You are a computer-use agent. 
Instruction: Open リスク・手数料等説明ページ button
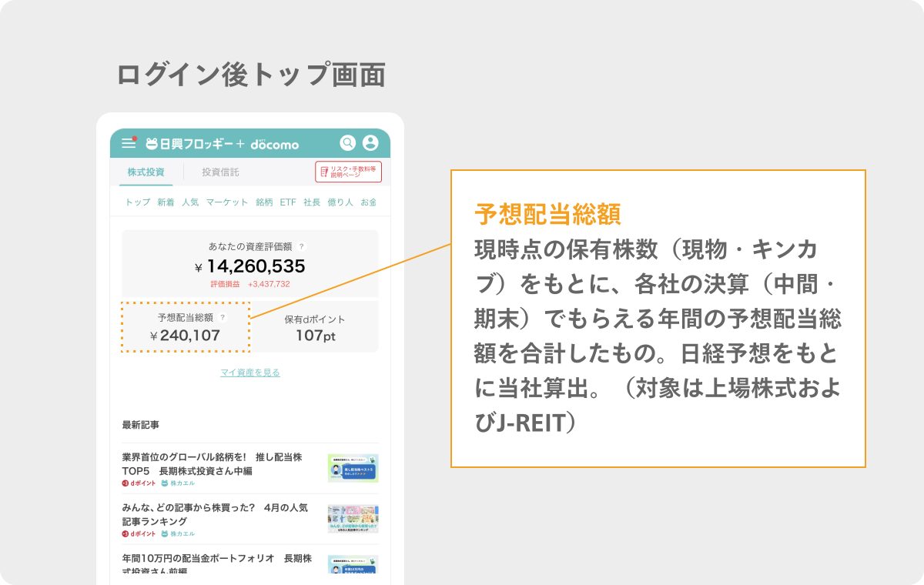tap(348, 172)
